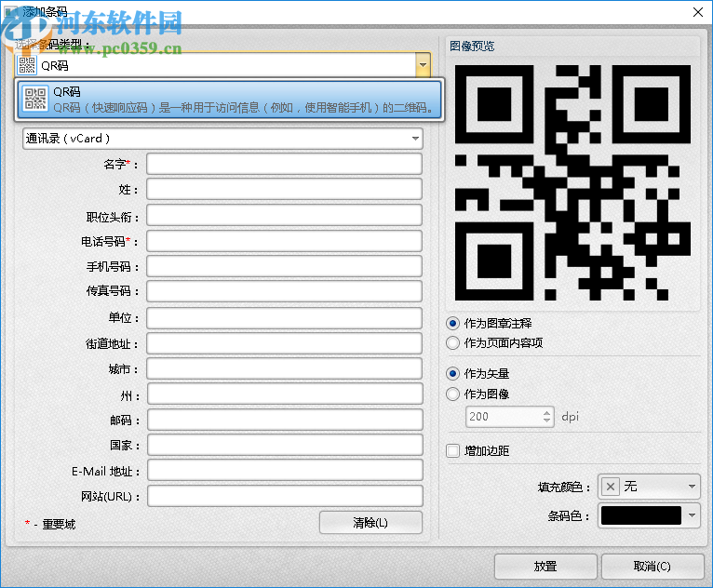Click the 清除(L) button
This screenshot has height=588, width=713.
[x=370, y=523]
